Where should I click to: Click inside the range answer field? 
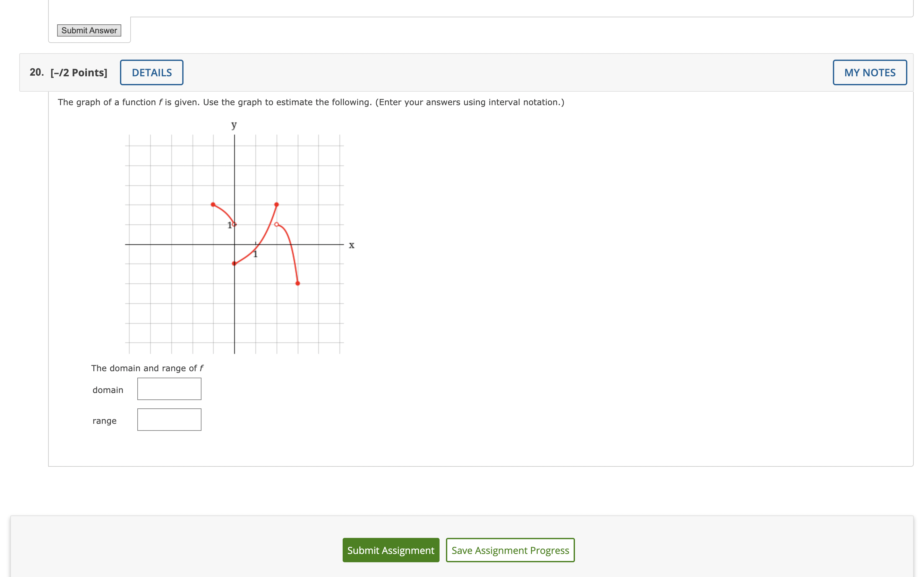(x=169, y=419)
